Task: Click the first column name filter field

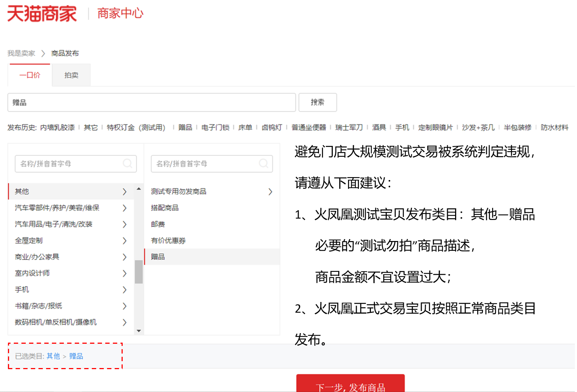Action: click(75, 164)
